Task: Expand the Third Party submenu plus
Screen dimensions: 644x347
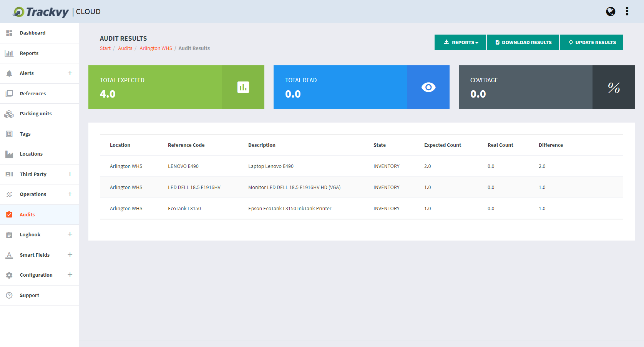Action: (x=70, y=174)
